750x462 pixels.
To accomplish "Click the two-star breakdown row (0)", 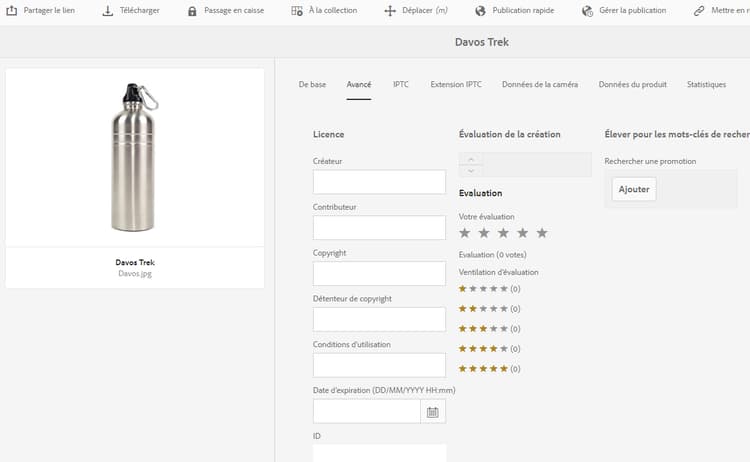I will click(x=489, y=309).
